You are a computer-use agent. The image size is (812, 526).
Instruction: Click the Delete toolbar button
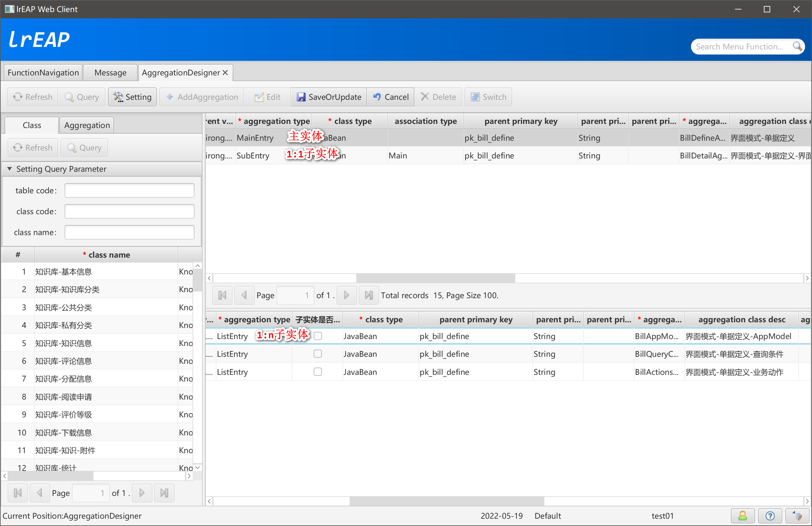438,97
